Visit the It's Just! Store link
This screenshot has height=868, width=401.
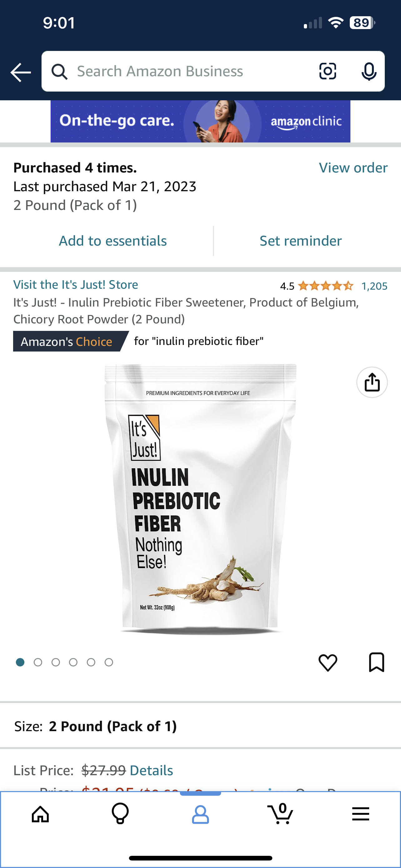pos(75,284)
